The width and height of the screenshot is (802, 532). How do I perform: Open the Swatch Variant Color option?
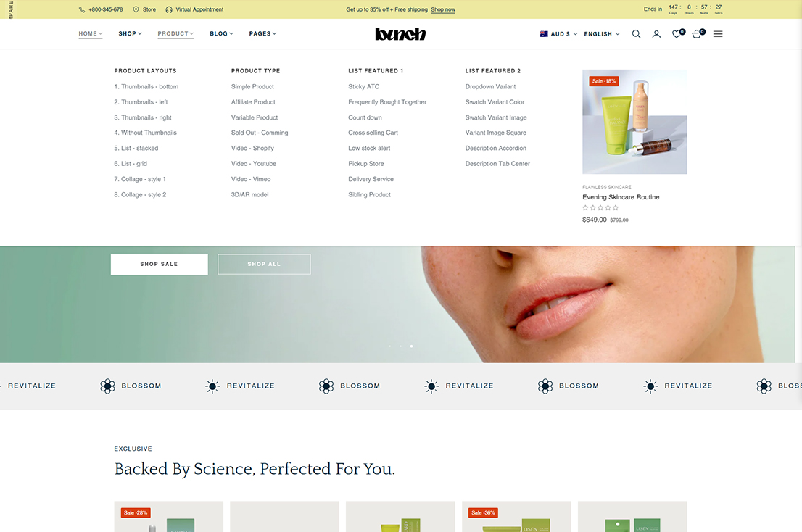click(x=495, y=102)
